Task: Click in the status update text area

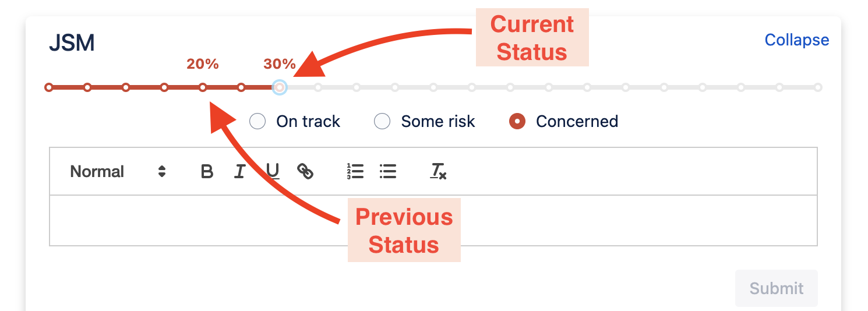Action: [433, 221]
